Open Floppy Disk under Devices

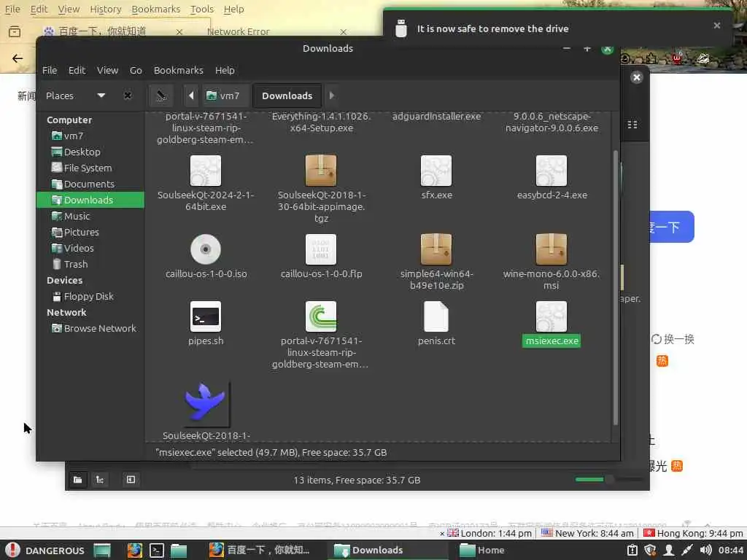90,297
